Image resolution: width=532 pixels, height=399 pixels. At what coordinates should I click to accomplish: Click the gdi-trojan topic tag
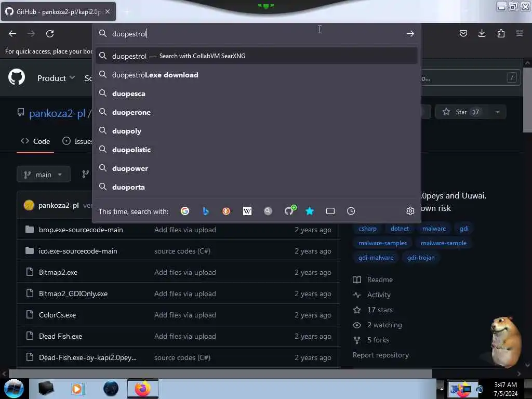(x=421, y=258)
